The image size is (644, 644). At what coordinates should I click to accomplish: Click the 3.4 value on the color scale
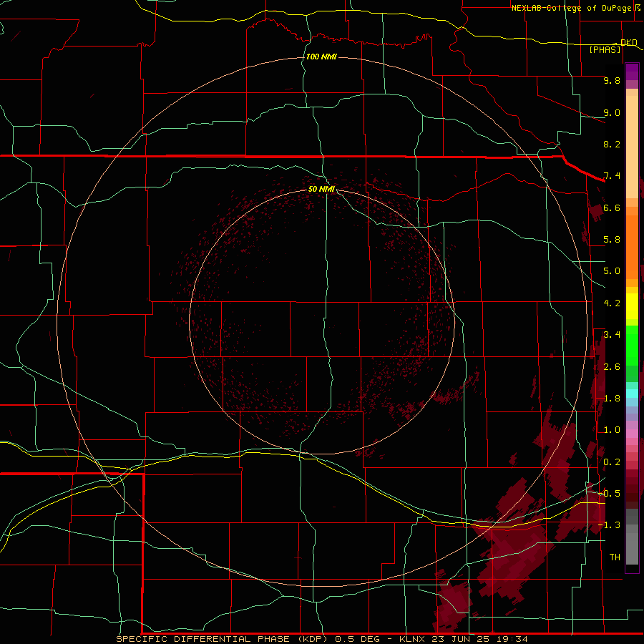[612, 335]
